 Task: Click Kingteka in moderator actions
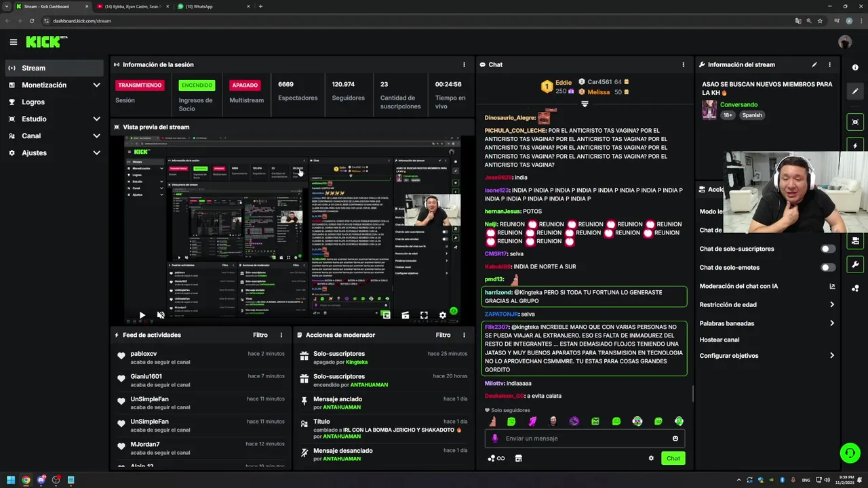point(357,362)
